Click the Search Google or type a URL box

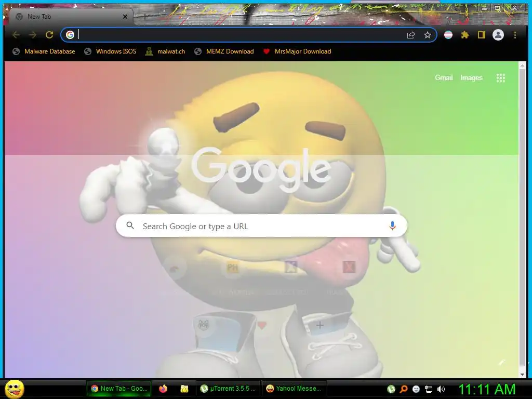tap(261, 226)
